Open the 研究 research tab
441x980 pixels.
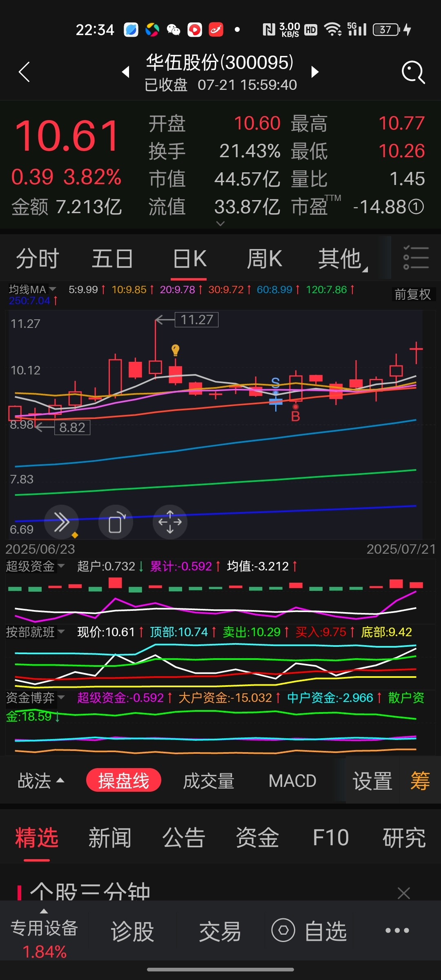(404, 838)
